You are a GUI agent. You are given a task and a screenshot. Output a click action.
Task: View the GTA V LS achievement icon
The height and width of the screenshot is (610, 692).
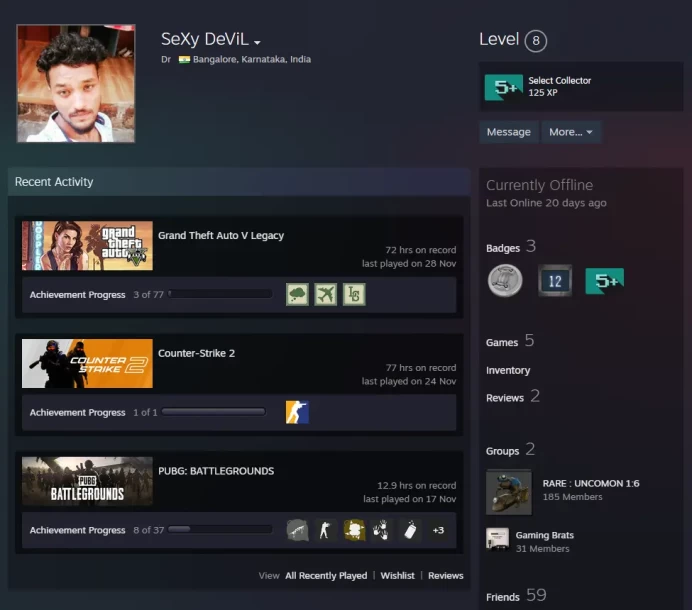coord(354,294)
